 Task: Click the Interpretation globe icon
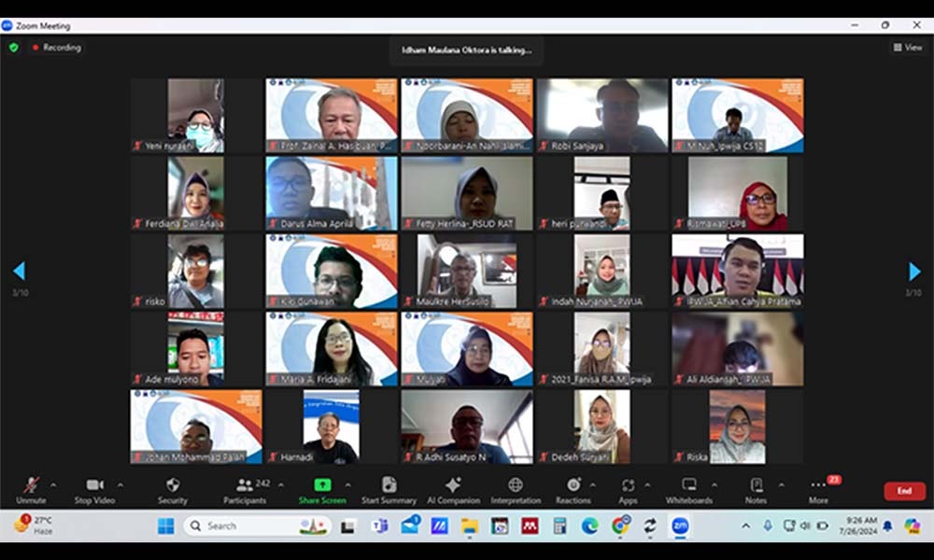click(516, 485)
